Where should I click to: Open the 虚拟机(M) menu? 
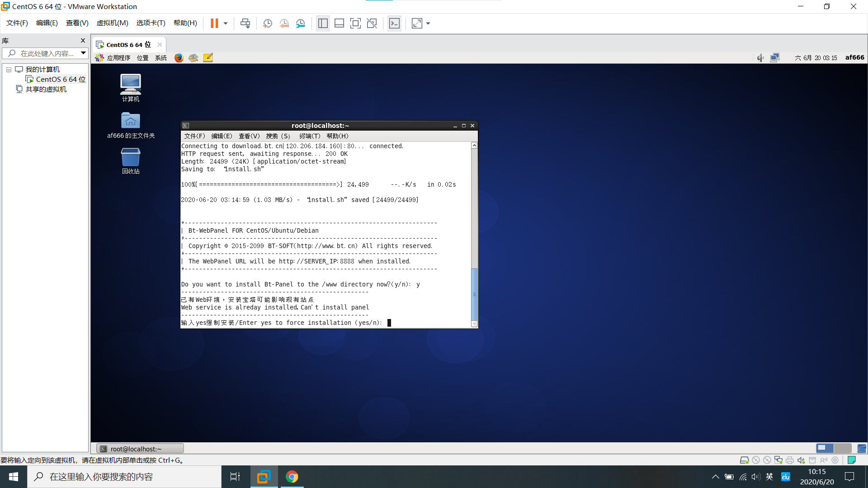pyautogui.click(x=113, y=23)
